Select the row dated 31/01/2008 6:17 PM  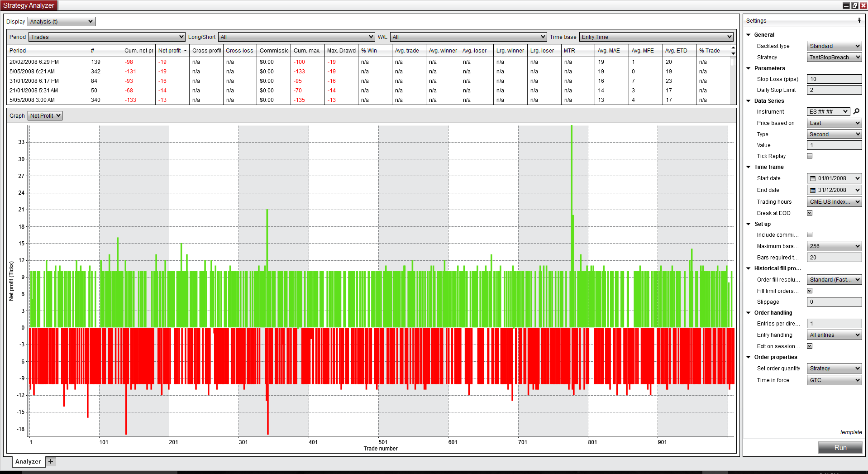pyautogui.click(x=368, y=81)
